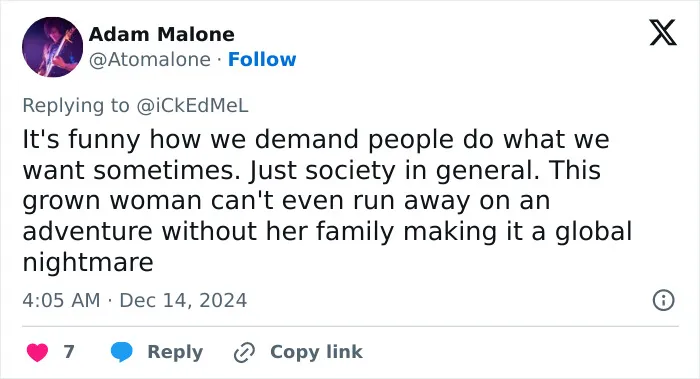
Task: Click the chain link icon beside Copy link
Action: [x=244, y=352]
